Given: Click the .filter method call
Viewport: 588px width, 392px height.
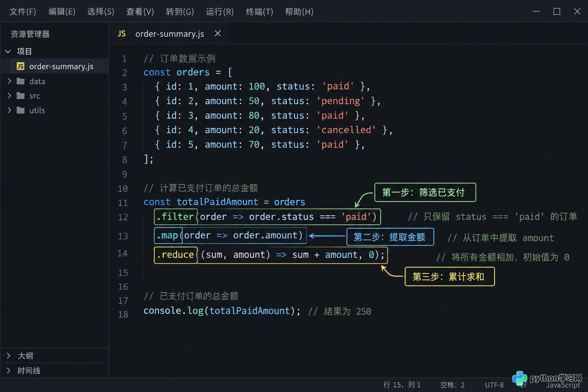Looking at the screenshot, I should tap(175, 216).
